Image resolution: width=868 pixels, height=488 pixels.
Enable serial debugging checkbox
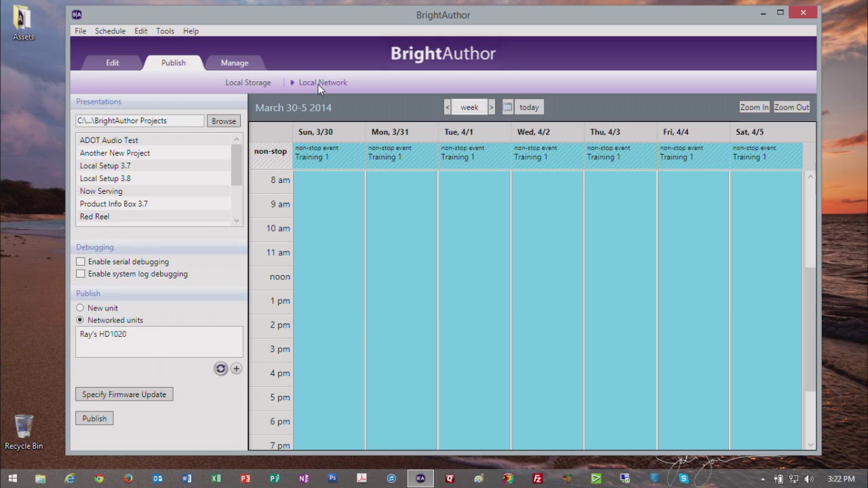[81, 262]
